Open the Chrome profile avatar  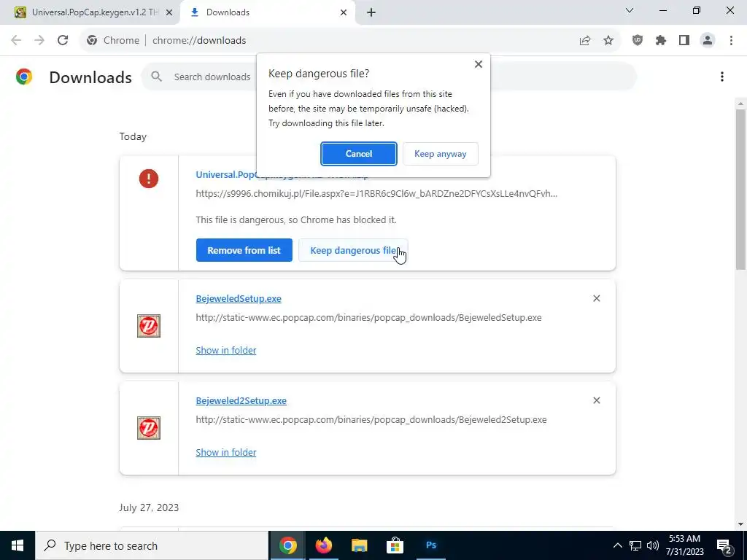click(708, 41)
